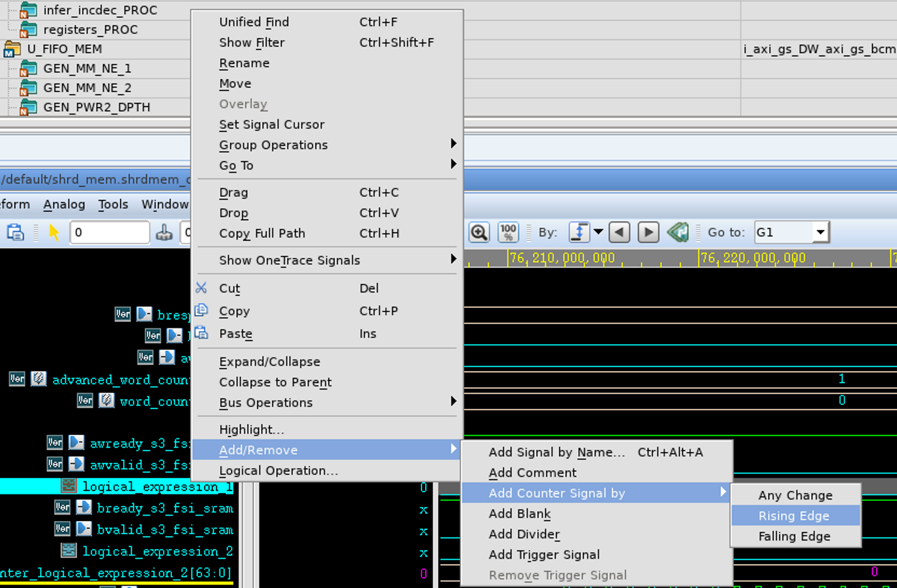This screenshot has width=897, height=588.
Task: Go to next edge arrow button
Action: point(648,232)
